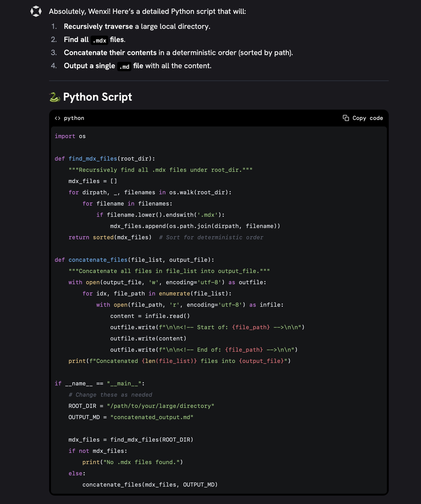Select the OUTPUT_MD filename string in code

click(151, 417)
